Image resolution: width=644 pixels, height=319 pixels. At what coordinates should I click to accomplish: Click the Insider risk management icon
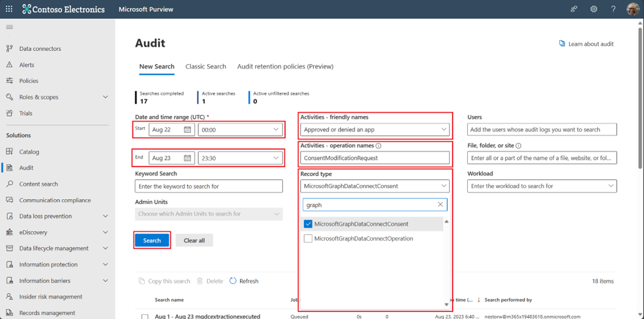click(10, 297)
